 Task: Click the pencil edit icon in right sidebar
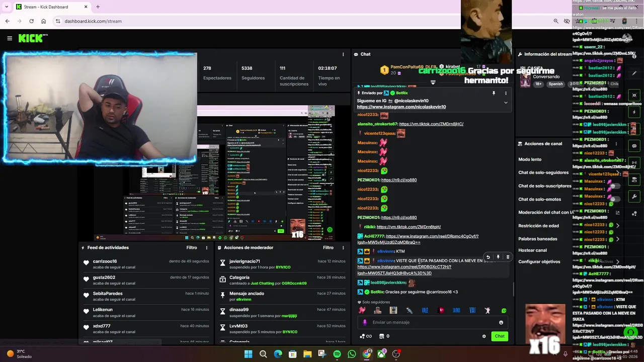tap(634, 73)
